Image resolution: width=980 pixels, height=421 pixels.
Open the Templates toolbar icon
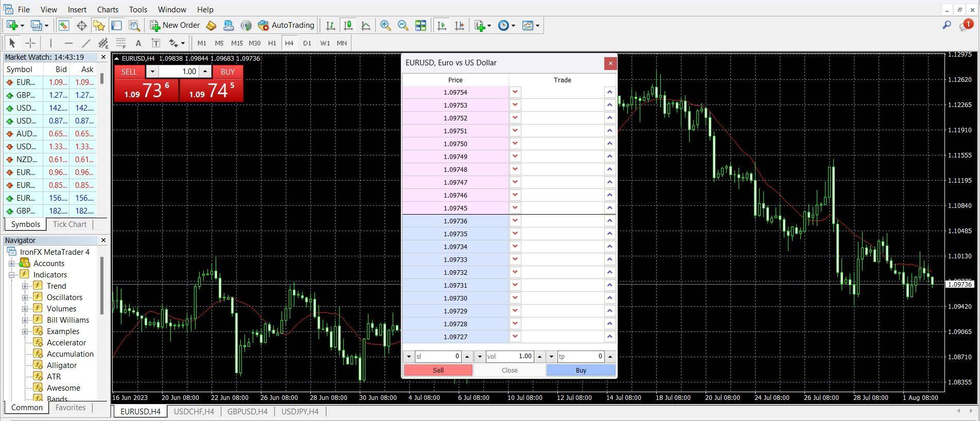(x=528, y=25)
